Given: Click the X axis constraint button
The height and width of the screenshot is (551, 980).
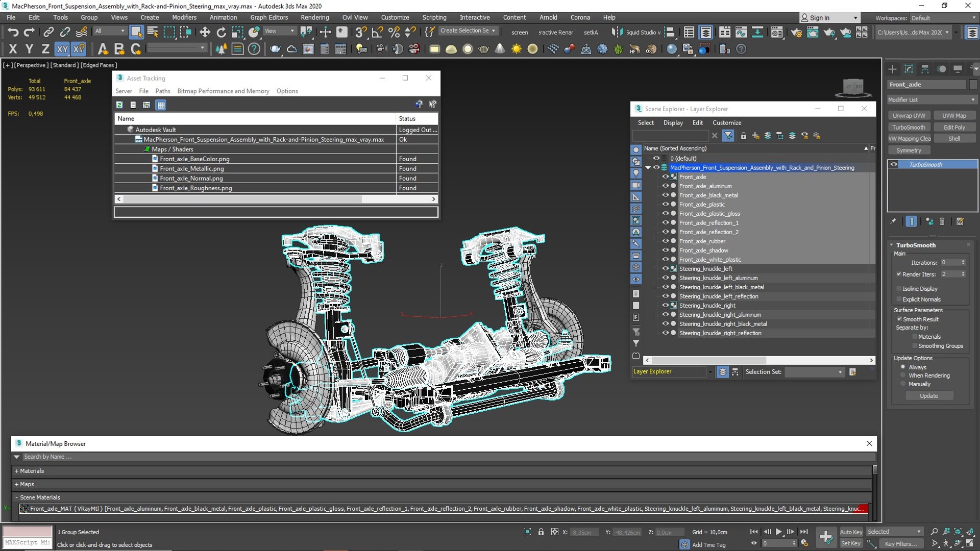Looking at the screenshot, I should 13,49.
